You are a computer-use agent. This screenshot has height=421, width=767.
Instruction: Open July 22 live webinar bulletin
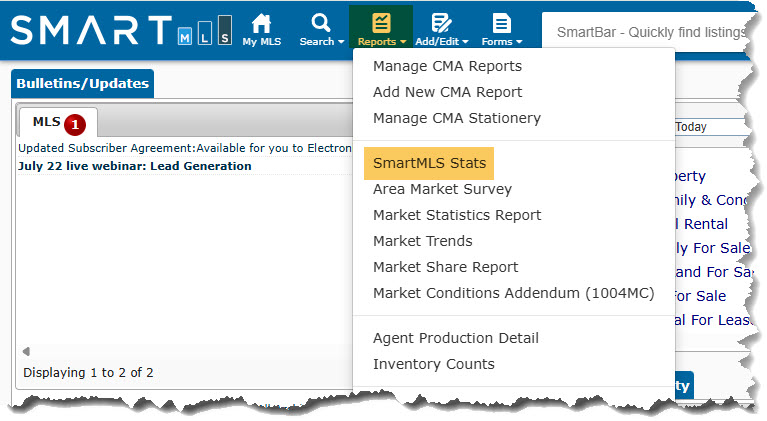135,166
